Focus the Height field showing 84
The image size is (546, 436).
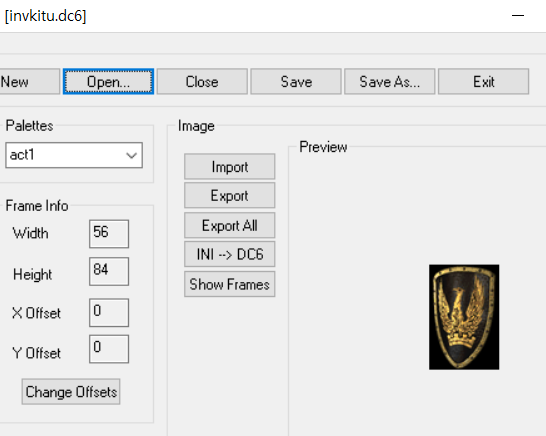tap(109, 271)
